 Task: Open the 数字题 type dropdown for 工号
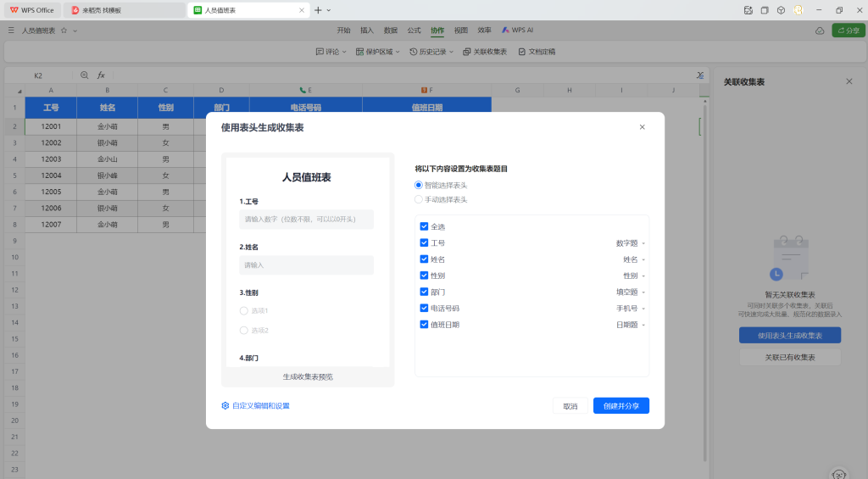630,243
